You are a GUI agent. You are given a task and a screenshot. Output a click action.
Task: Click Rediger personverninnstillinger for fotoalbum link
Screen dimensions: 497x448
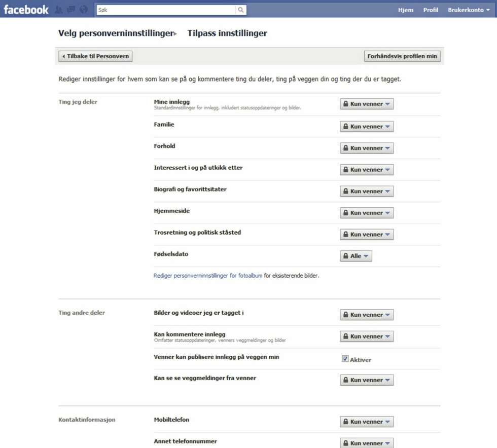[x=208, y=276]
